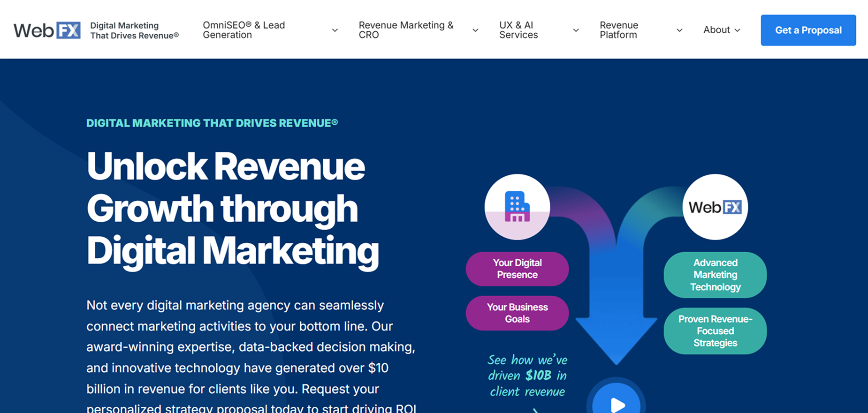This screenshot has width=868, height=413.
Task: Select the Your Business Goals pill
Action: 517,313
